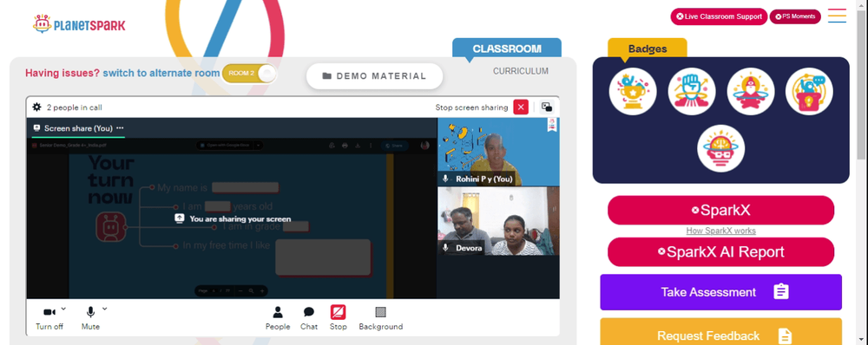Click the Stop screen share button in toolbar
Viewport: 868px width, 345px height.
point(339,318)
